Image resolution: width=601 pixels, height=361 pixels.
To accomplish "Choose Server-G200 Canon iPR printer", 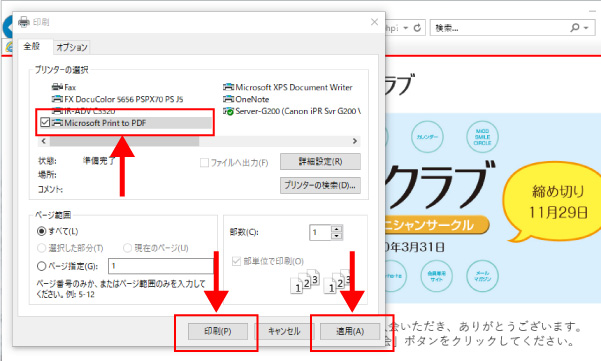I will [292, 111].
